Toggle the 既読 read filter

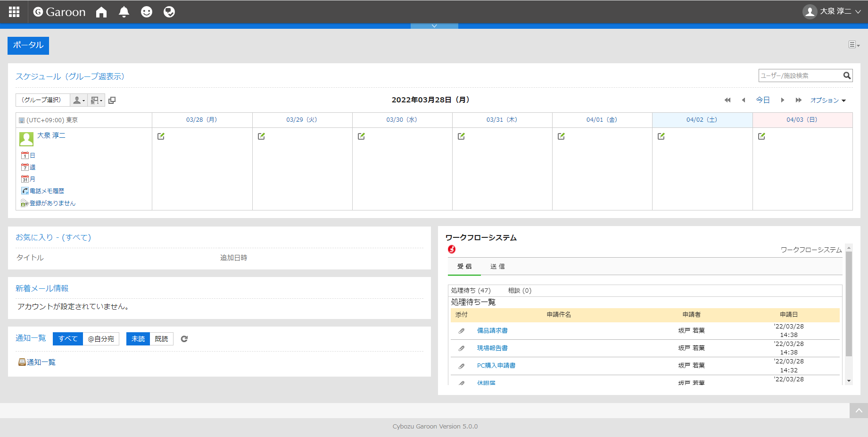(x=161, y=339)
